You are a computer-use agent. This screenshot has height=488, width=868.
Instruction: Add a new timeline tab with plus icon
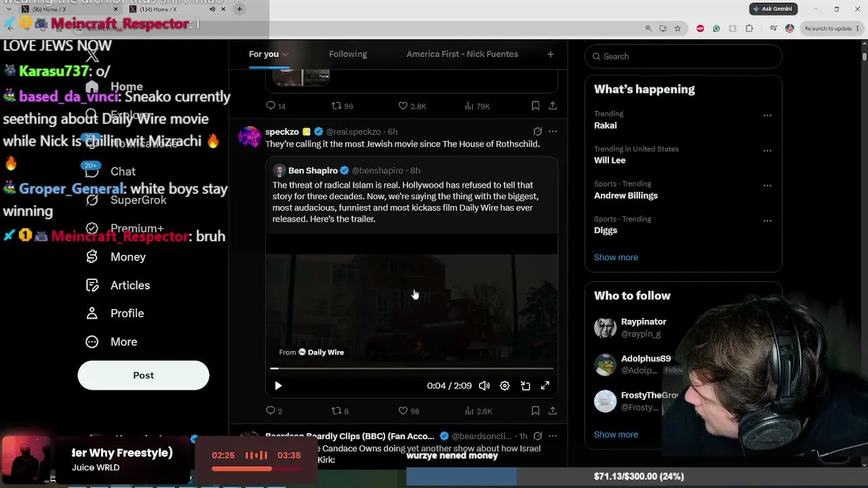click(x=551, y=54)
